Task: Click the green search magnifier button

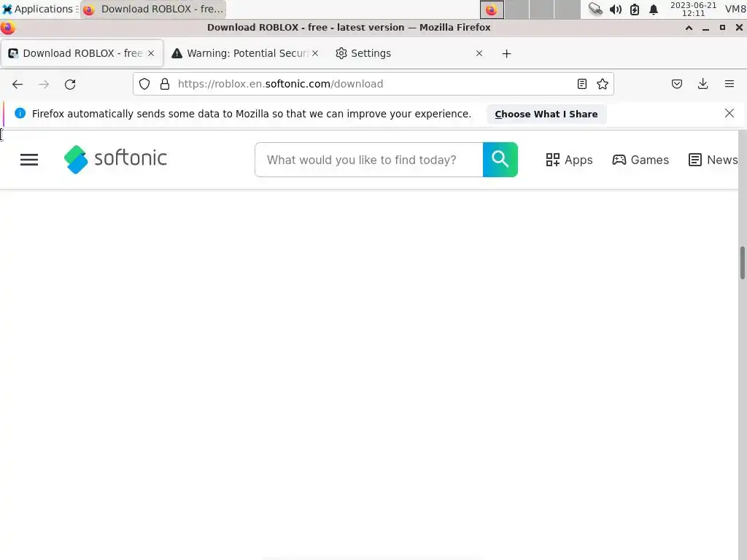Action: pyautogui.click(x=500, y=160)
